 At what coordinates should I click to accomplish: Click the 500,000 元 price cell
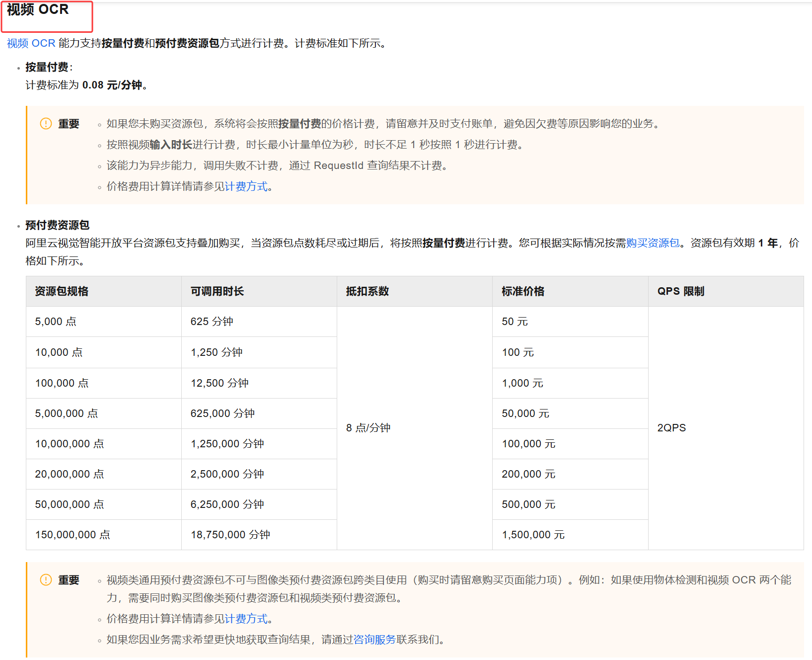[570, 504]
